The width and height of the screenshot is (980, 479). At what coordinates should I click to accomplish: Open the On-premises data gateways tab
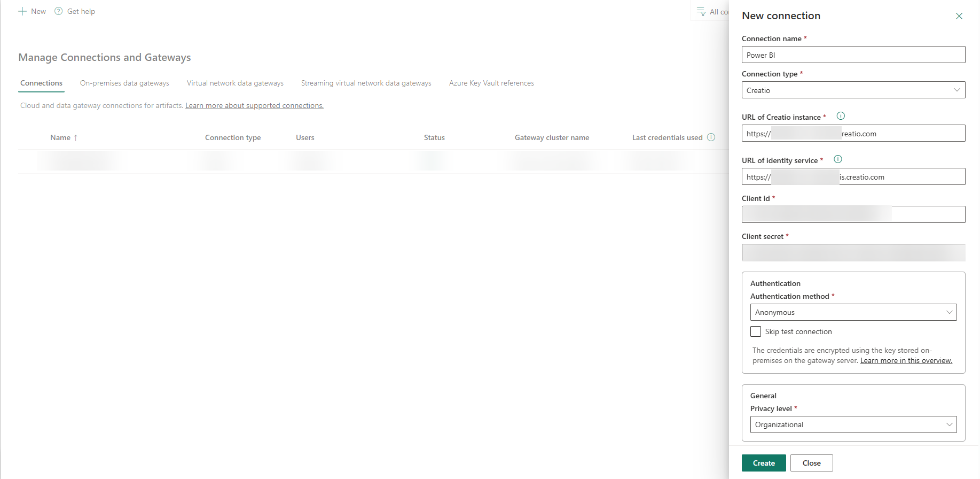(x=124, y=83)
